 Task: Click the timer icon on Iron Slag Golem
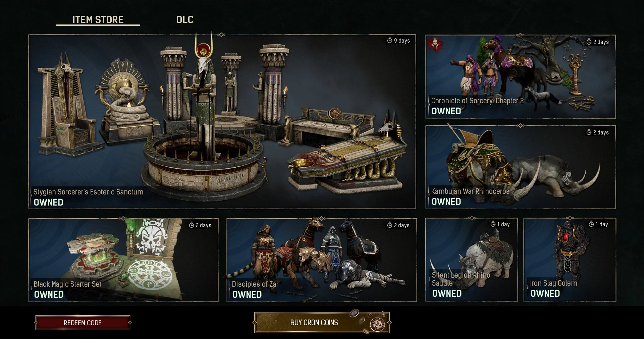pos(591,224)
